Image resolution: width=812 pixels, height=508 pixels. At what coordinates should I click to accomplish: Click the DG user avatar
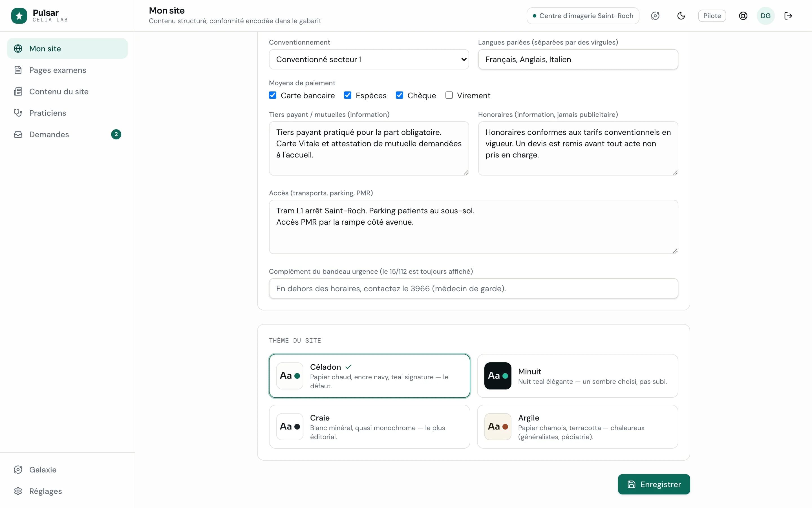[766, 16]
